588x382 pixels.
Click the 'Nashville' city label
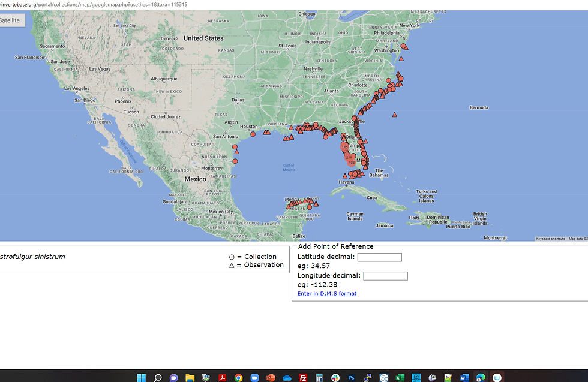coord(313,69)
